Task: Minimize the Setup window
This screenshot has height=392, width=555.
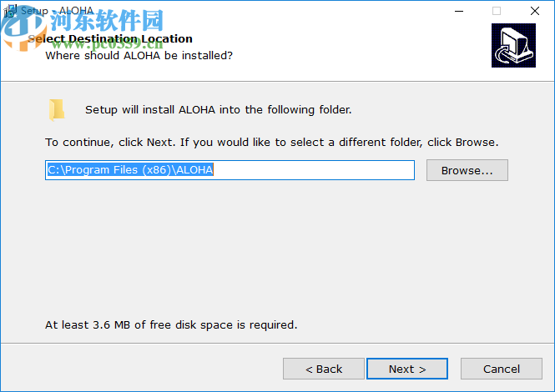Action: pyautogui.click(x=458, y=11)
